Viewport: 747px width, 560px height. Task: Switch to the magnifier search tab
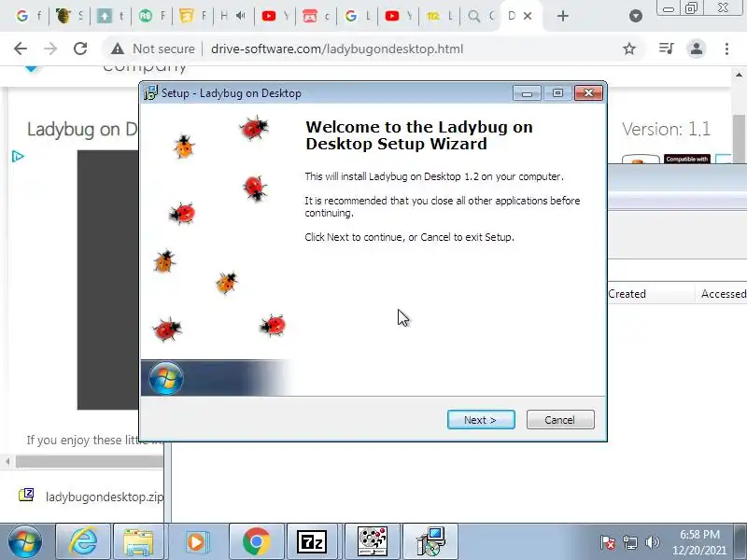pyautogui.click(x=480, y=16)
